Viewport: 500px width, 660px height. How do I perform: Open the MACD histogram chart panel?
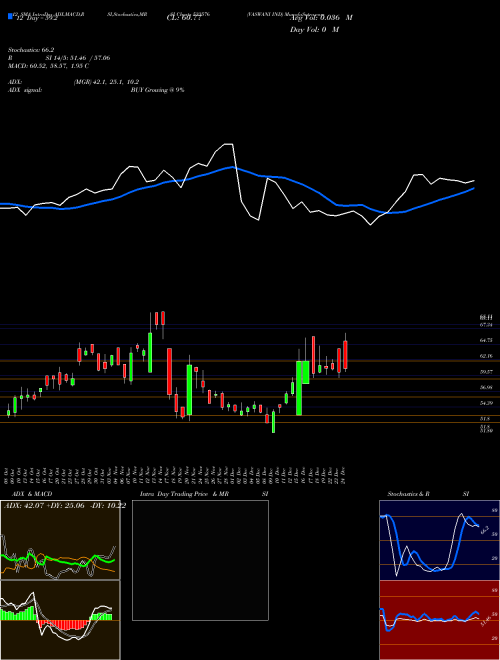click(x=60, y=620)
